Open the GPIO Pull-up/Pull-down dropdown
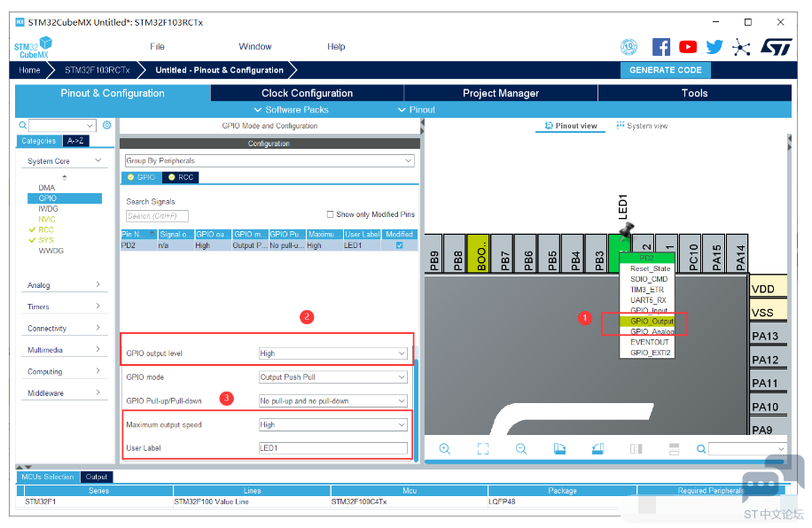 point(333,400)
